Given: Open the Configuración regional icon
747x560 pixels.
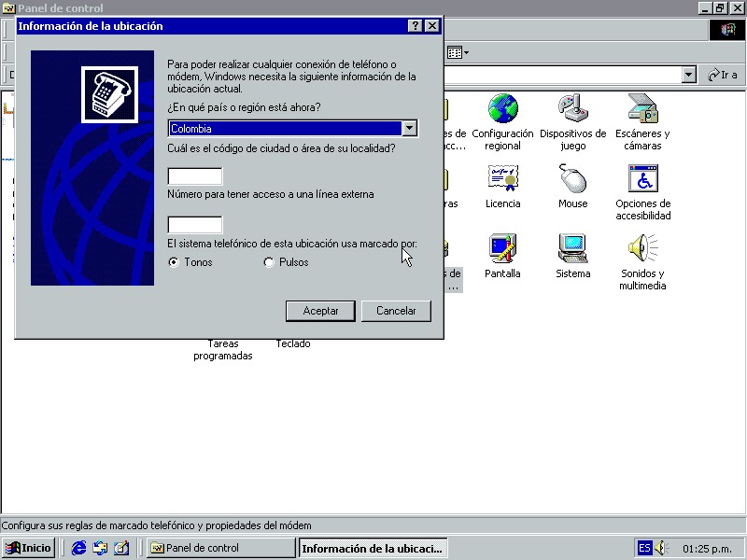Looking at the screenshot, I should [x=502, y=122].
